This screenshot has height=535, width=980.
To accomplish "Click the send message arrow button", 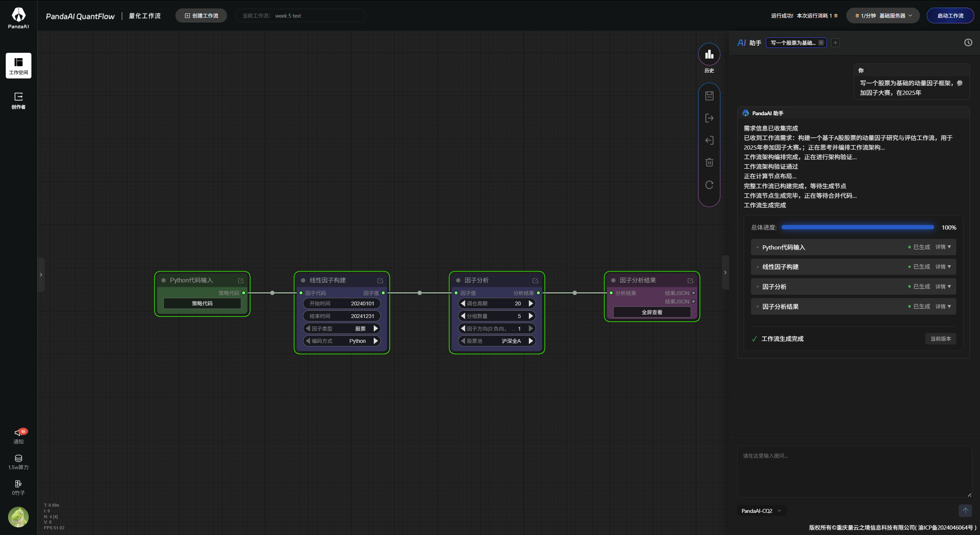I will (965, 511).
